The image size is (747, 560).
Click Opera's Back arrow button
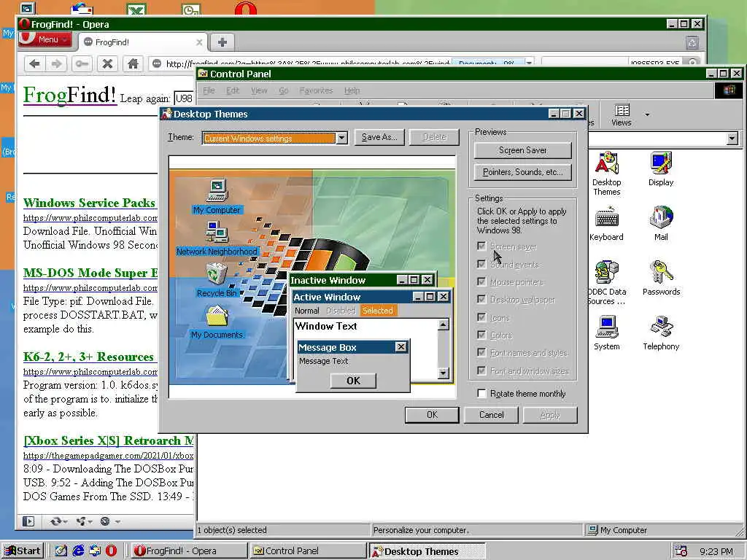34,63
